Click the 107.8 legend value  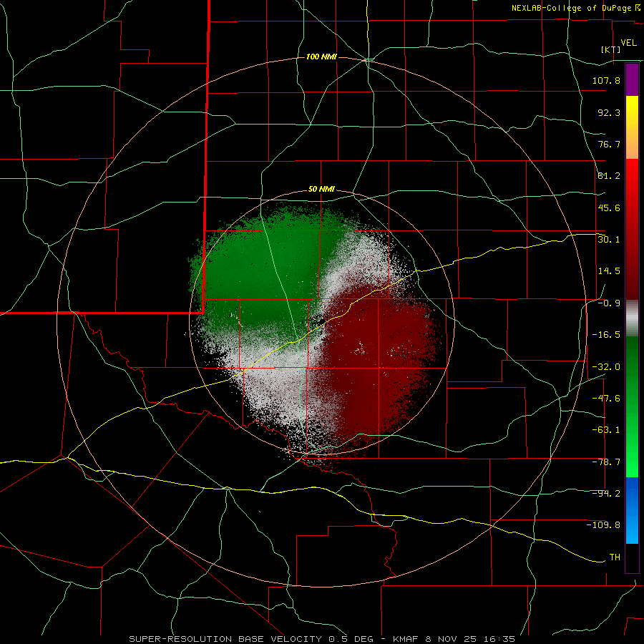pos(606,80)
